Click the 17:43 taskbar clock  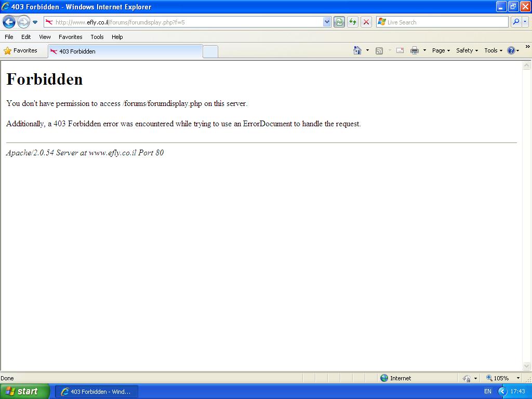click(x=518, y=392)
